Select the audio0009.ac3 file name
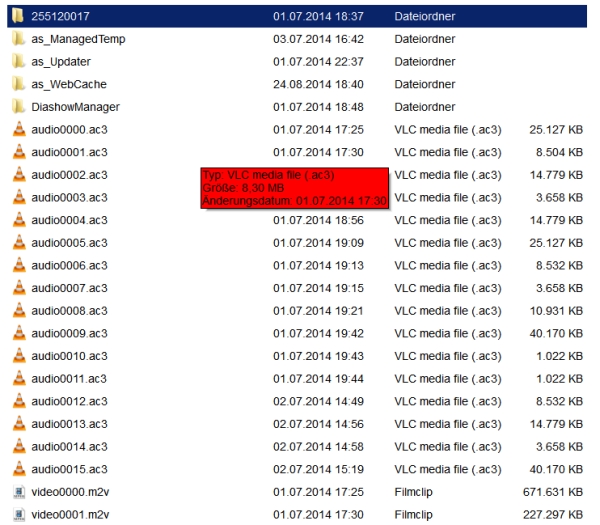Viewport: 600px width, 525px height. click(69, 334)
